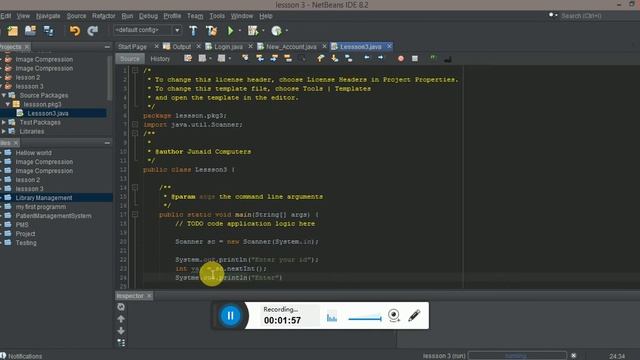Screen dimensions: 640x360
Task: Click the Redo arrow icon
Action: pyautogui.click(x=93, y=31)
